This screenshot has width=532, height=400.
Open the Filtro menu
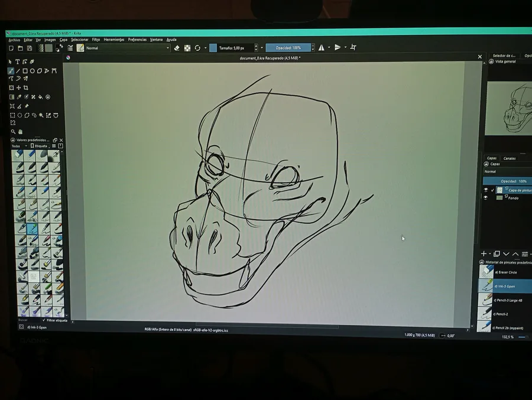click(96, 40)
